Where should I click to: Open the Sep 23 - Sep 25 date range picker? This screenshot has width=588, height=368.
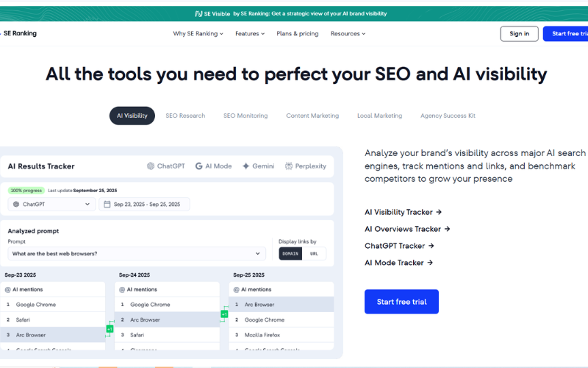click(144, 205)
